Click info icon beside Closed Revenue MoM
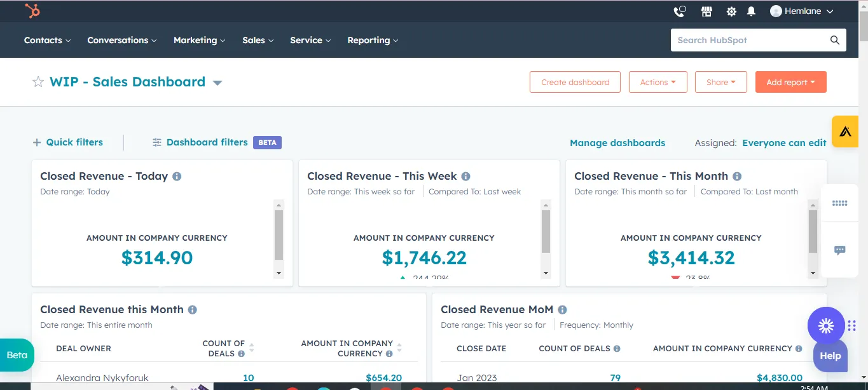 [x=562, y=310]
